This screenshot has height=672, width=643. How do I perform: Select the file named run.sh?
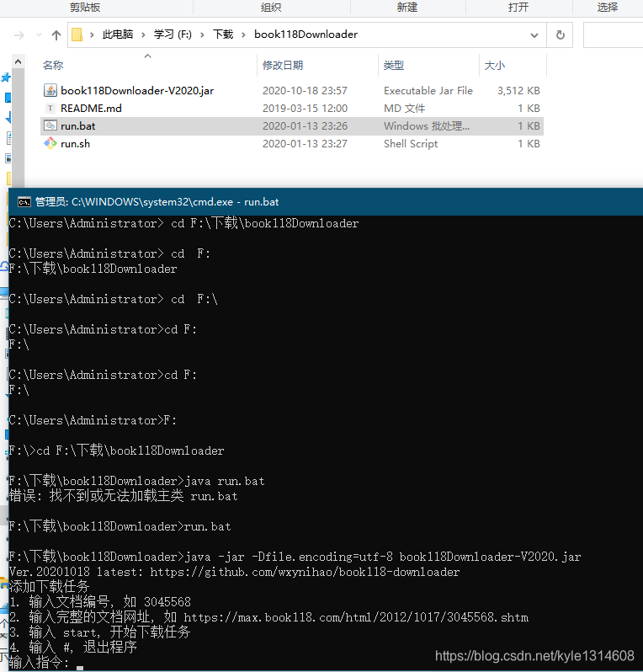coord(76,143)
